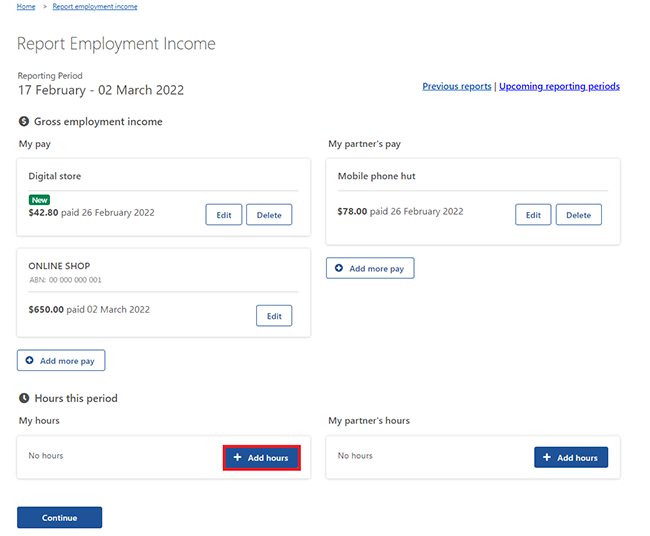Open the Upcoming reporting periods link
650x536 pixels.
coord(559,87)
